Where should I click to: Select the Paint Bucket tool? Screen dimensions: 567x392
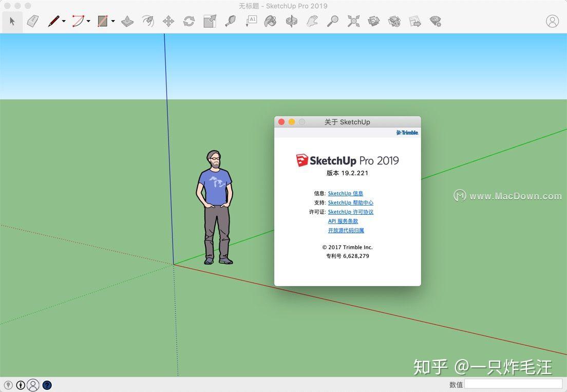click(x=270, y=22)
